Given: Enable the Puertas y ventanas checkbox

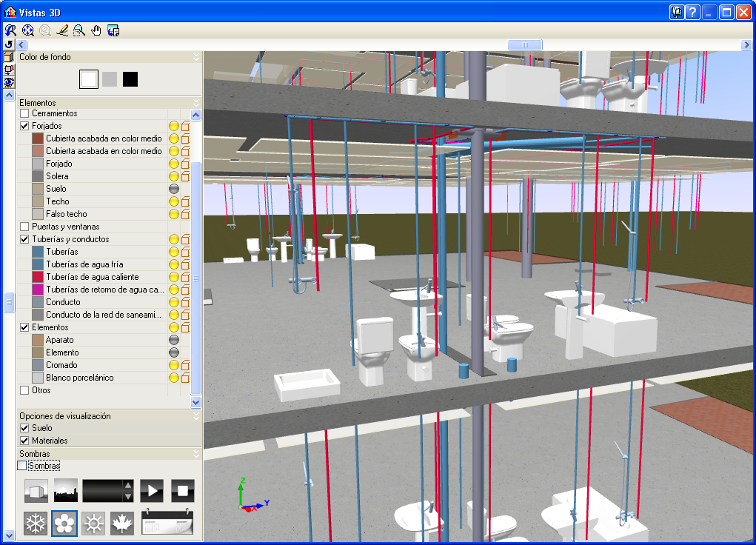Looking at the screenshot, I should pyautogui.click(x=24, y=227).
